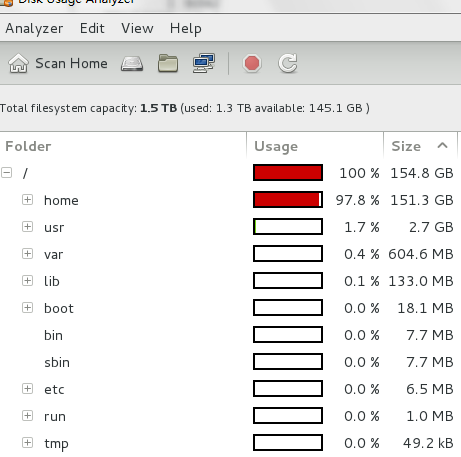Viewport: 461px width, 457px height.
Task: Stop scanning with the red stop icon
Action: tap(252, 63)
